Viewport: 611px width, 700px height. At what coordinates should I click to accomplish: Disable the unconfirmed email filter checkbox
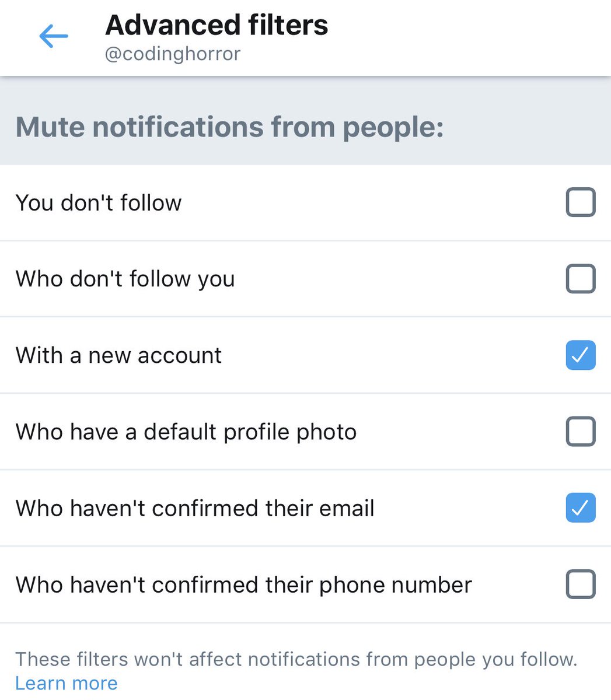click(580, 508)
